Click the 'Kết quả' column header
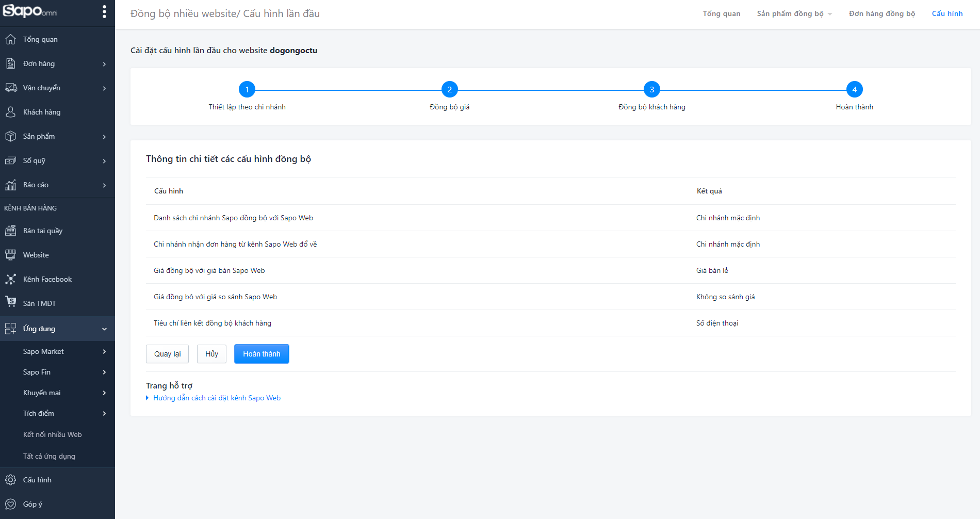This screenshot has width=980, height=519. point(709,191)
